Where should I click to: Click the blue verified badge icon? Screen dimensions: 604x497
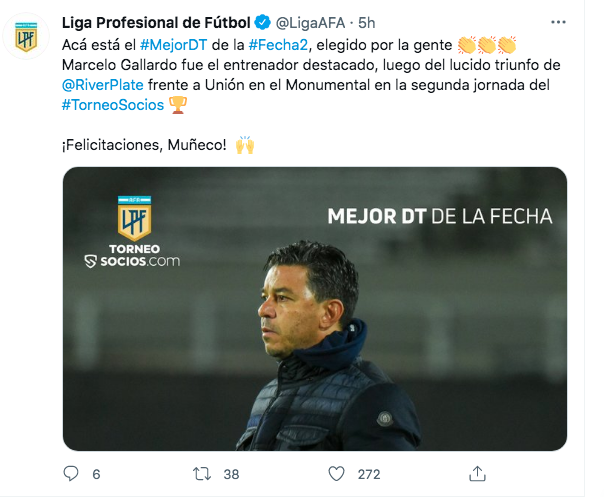263,22
